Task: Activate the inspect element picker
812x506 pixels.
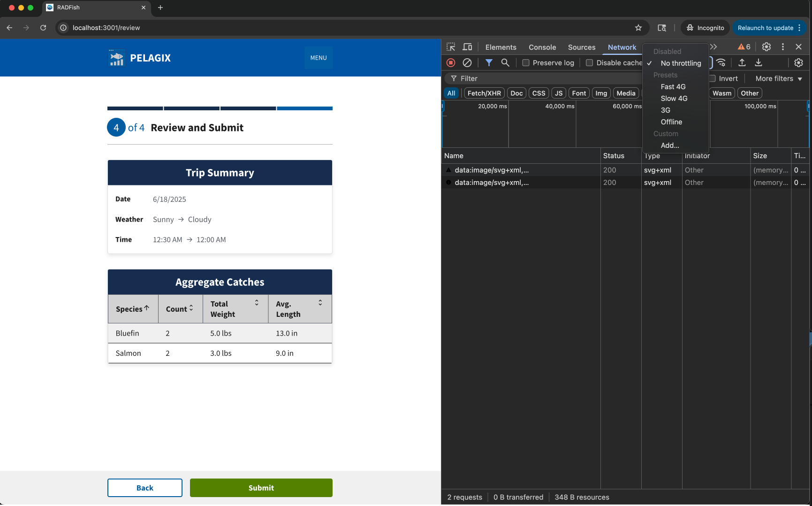Action: [451, 47]
